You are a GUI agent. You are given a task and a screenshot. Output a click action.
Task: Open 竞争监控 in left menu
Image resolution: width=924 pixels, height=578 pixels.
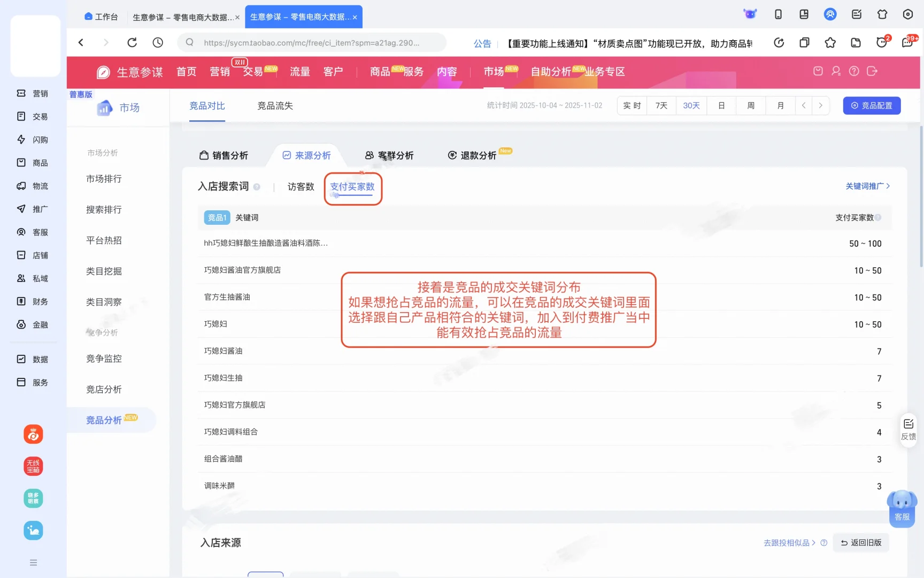click(104, 359)
